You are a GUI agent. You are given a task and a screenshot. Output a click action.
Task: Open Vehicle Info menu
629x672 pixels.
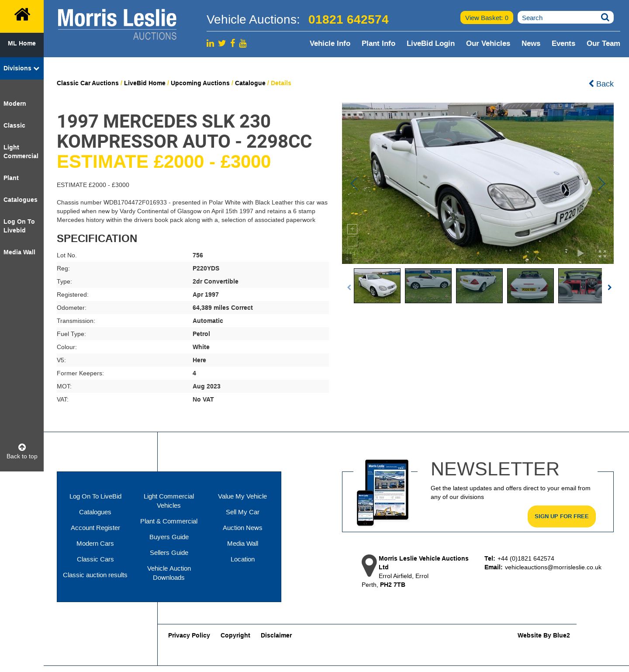[330, 43]
